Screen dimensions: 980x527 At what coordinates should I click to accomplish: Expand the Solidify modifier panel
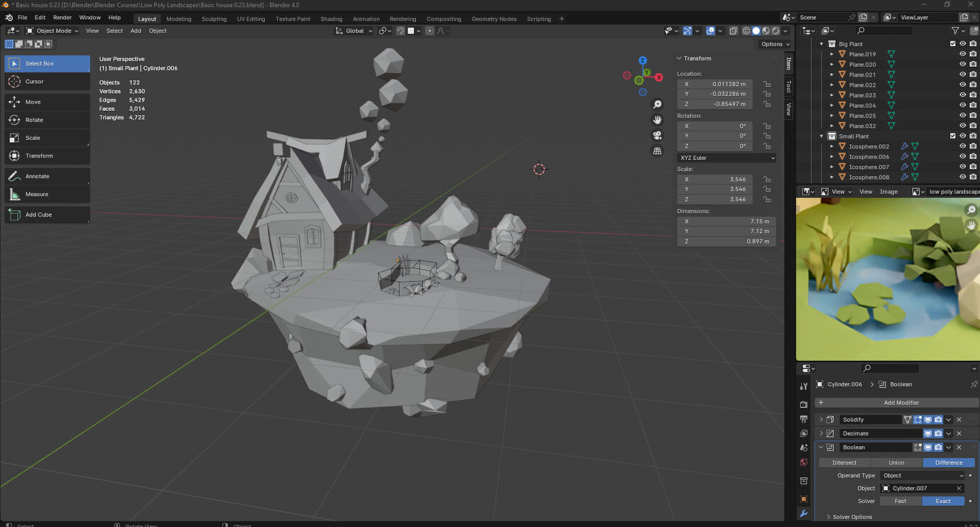tap(822, 420)
